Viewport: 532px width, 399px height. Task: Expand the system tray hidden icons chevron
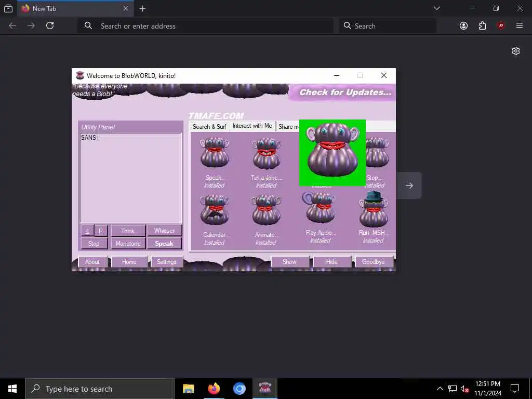pos(440,389)
